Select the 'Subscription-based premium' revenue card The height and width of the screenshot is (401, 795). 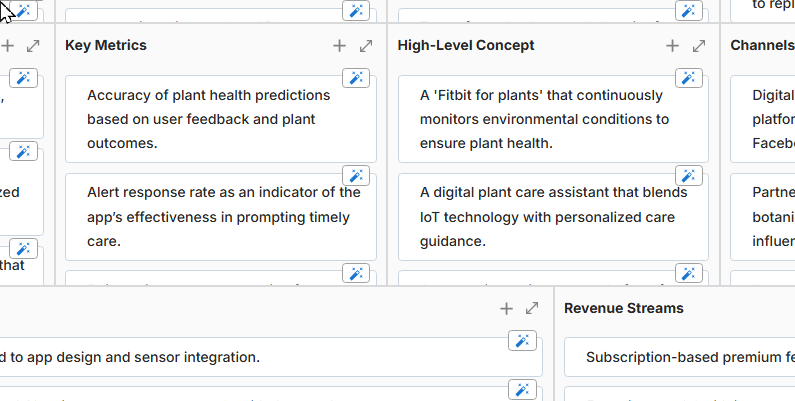point(690,357)
